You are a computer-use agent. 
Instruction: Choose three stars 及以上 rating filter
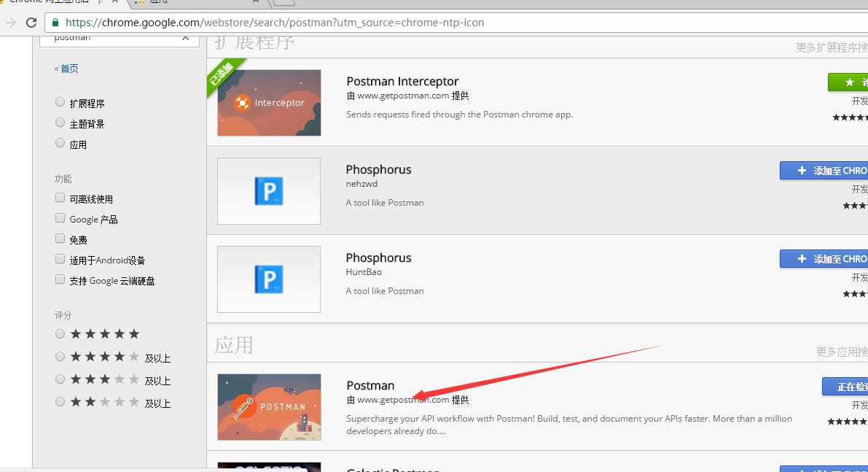tap(60, 379)
